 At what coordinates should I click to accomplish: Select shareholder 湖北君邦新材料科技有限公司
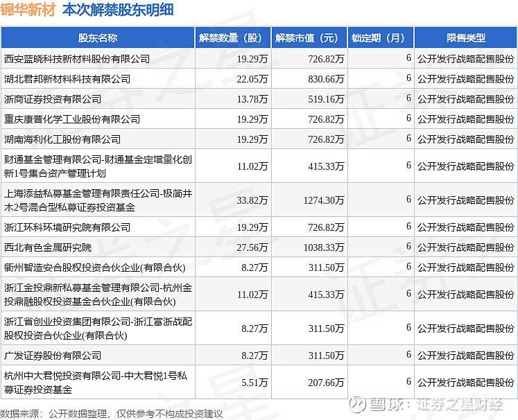point(67,79)
